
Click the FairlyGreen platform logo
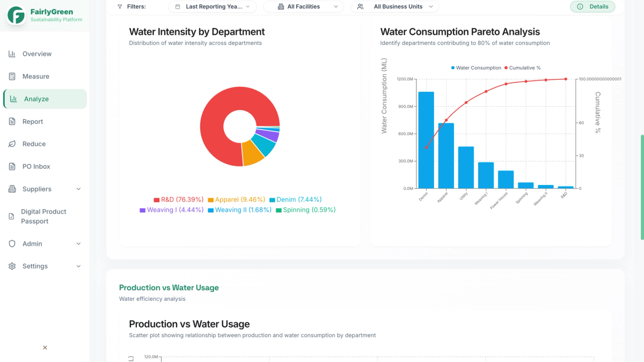43,14
